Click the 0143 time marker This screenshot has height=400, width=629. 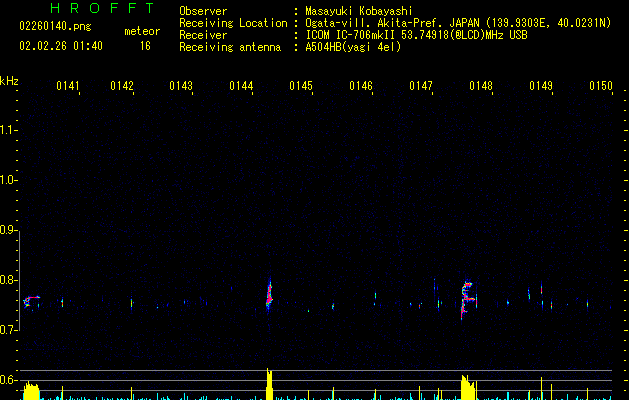(181, 86)
